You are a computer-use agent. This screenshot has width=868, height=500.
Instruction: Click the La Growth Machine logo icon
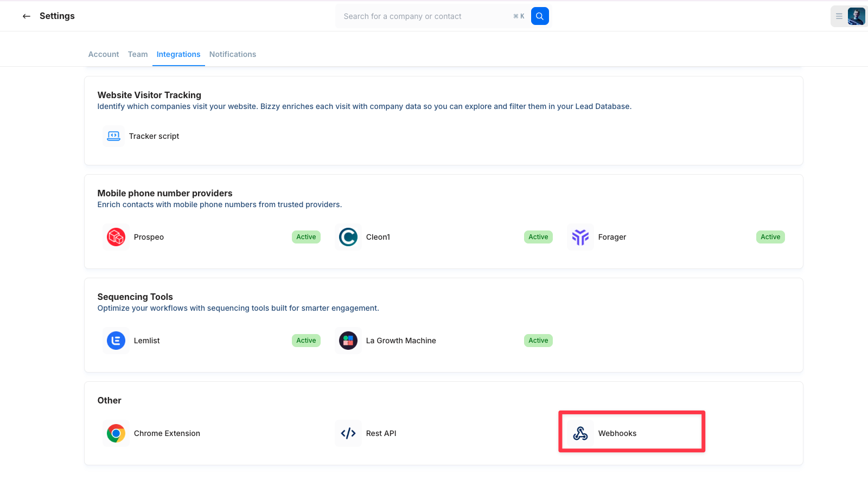click(348, 341)
